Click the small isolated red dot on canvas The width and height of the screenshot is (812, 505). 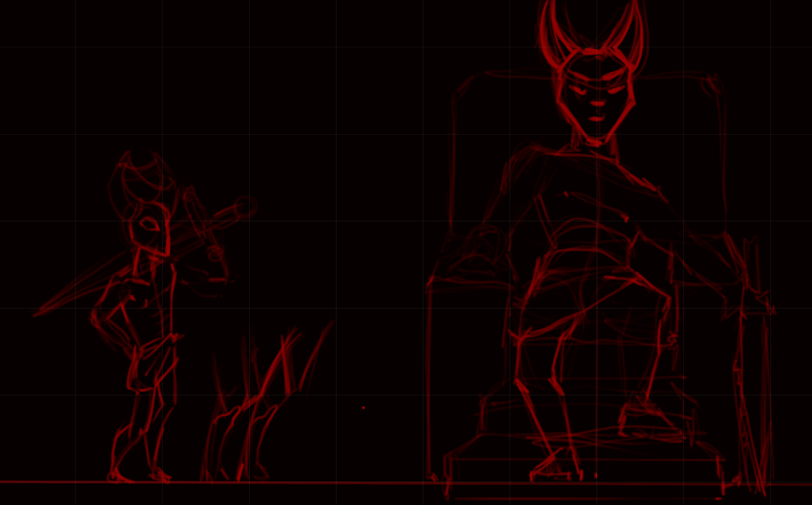[x=363, y=407]
